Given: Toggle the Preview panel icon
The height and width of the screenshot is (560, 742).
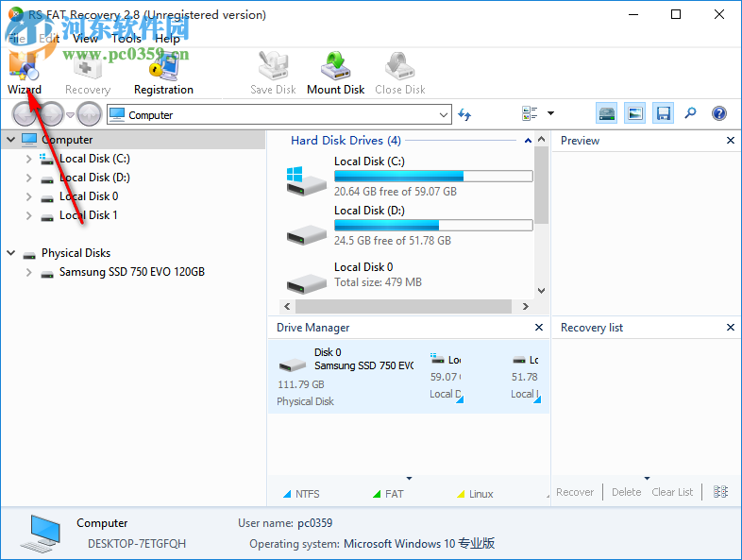Looking at the screenshot, I should 634,113.
